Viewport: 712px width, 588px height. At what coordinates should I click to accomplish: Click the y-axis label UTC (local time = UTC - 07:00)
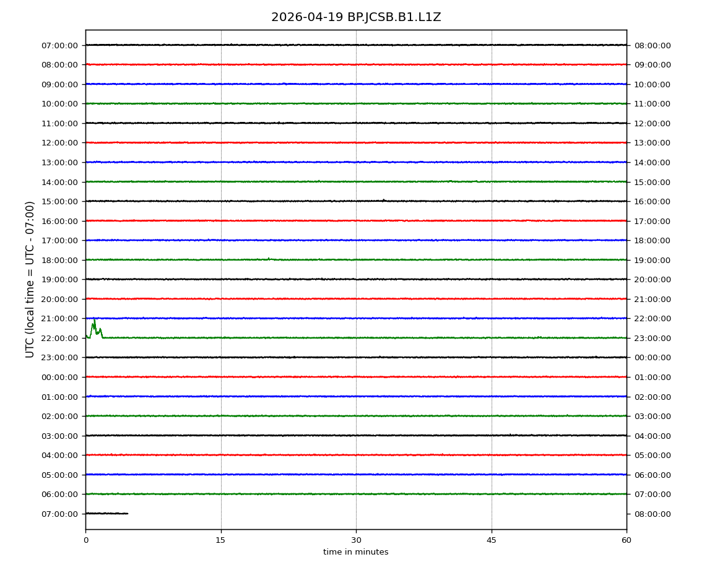30,279
